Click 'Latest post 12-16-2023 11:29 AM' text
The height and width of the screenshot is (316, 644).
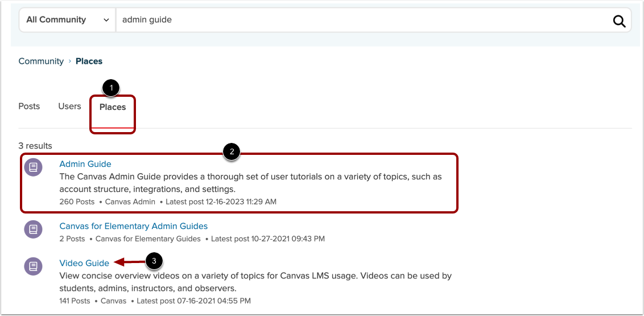(221, 202)
